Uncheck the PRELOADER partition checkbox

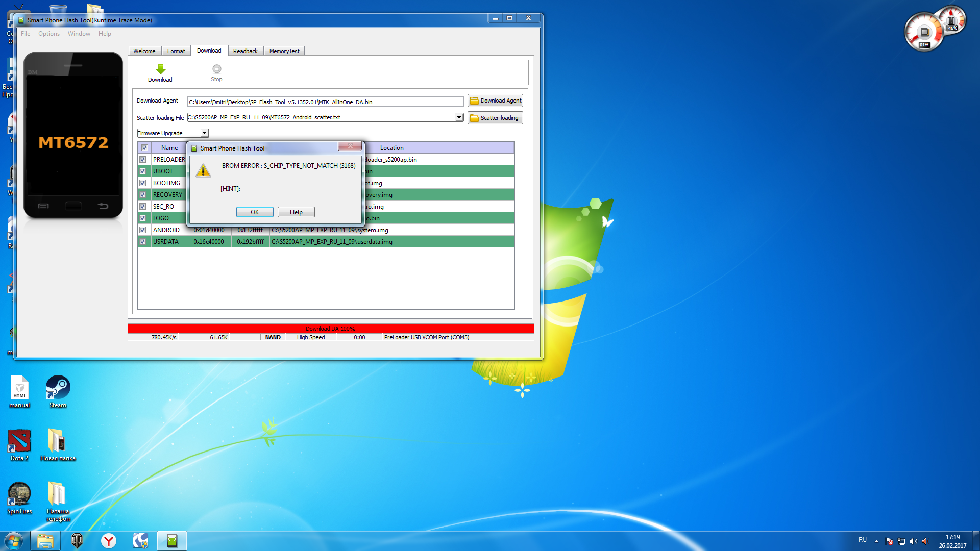click(x=143, y=160)
